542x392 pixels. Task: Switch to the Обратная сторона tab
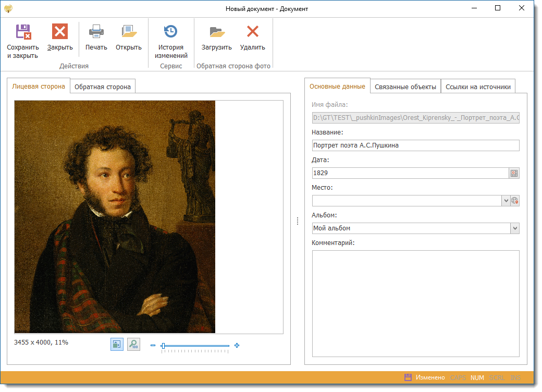click(x=103, y=87)
